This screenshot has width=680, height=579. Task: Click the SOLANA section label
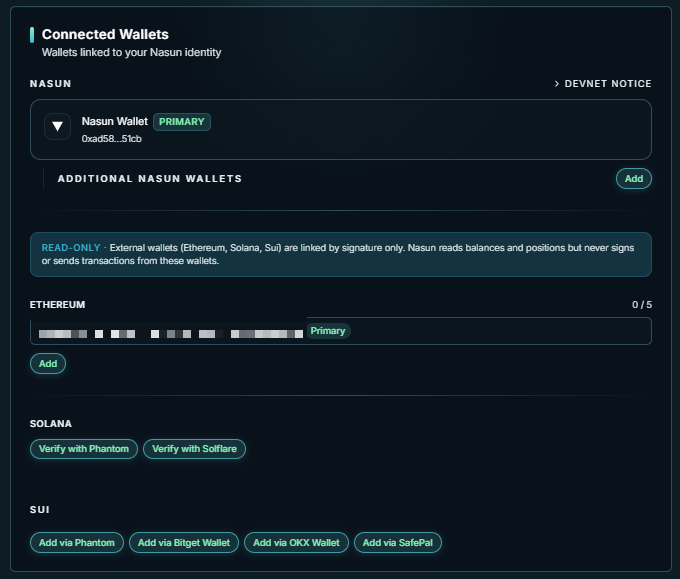51,424
